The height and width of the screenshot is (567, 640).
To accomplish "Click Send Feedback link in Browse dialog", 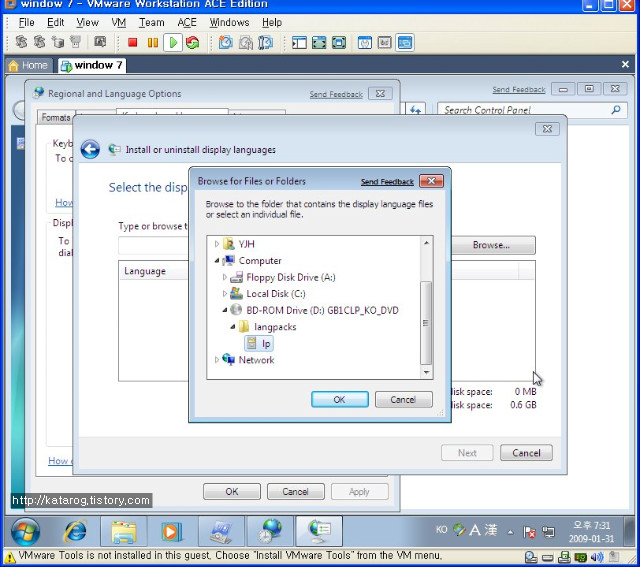I will (x=387, y=182).
